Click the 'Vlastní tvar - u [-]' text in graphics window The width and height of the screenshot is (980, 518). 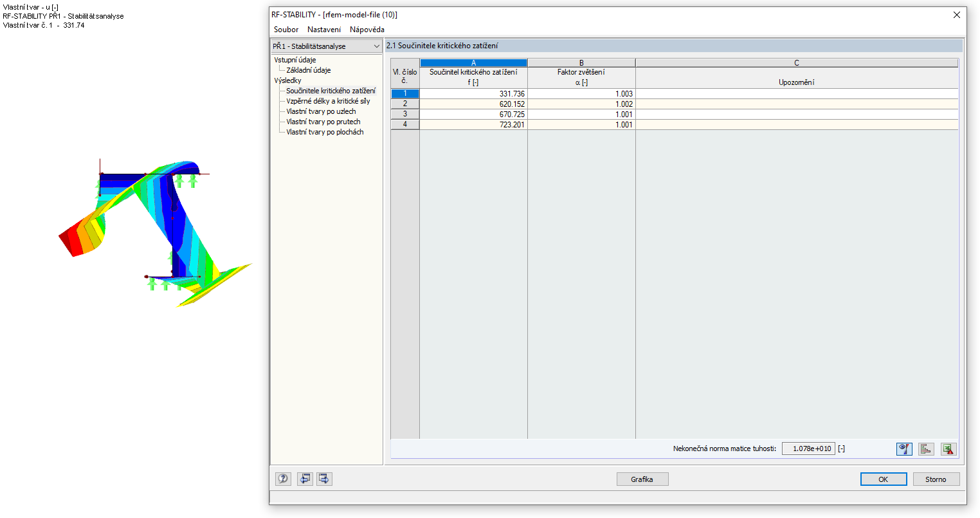(x=31, y=7)
